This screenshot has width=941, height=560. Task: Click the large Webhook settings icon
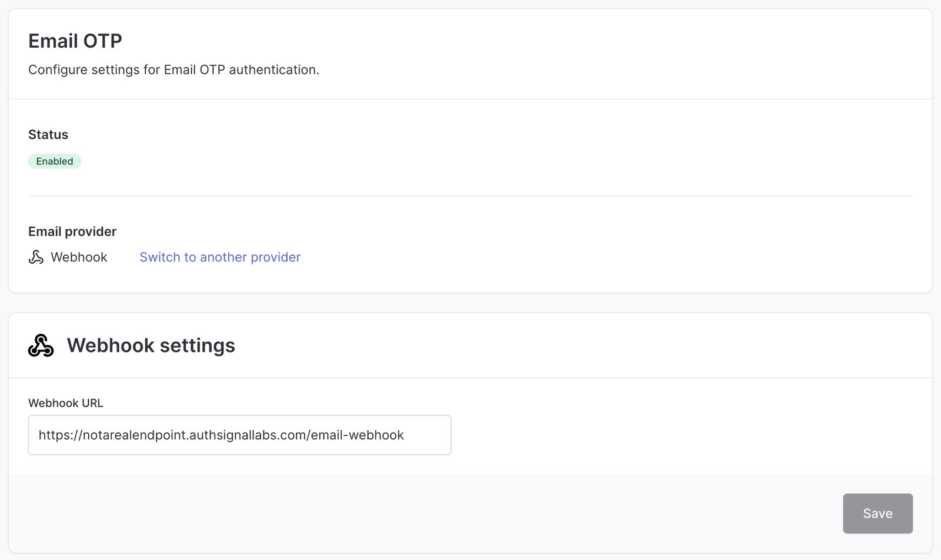click(x=41, y=346)
